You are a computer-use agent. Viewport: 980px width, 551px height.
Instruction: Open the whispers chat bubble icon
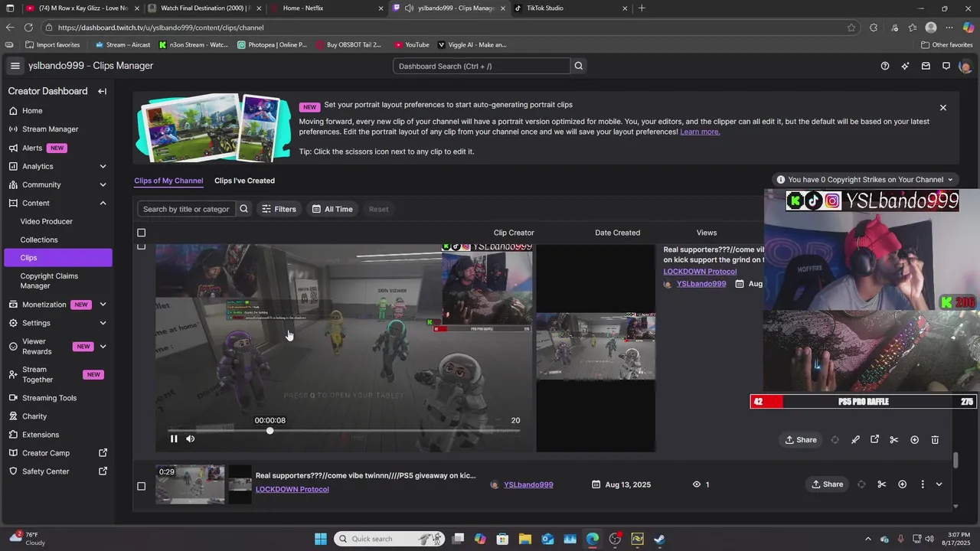click(x=946, y=66)
